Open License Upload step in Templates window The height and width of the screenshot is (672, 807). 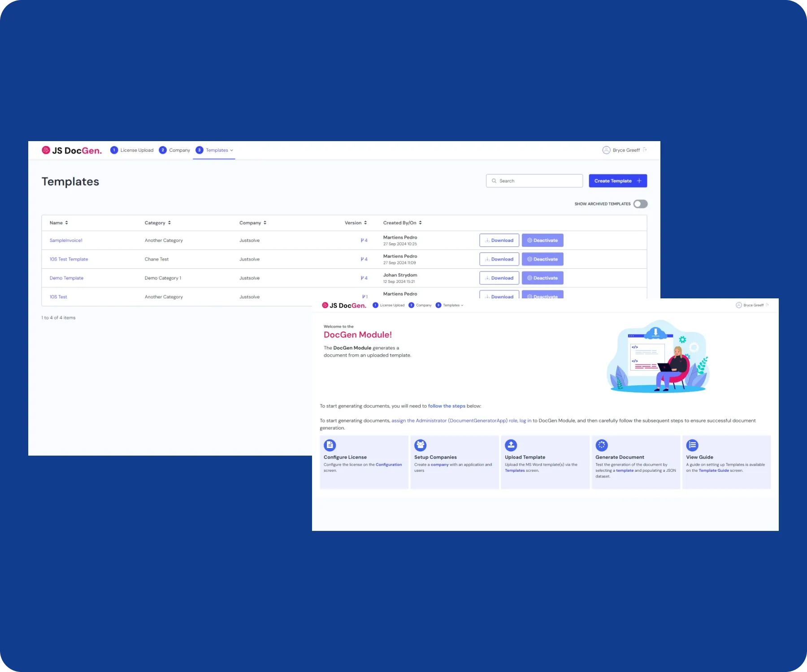pos(132,150)
